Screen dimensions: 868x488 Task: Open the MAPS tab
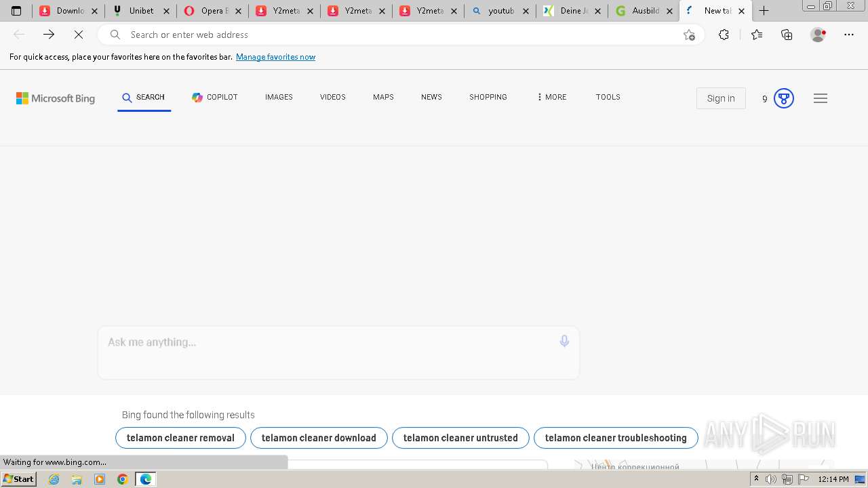pyautogui.click(x=383, y=98)
